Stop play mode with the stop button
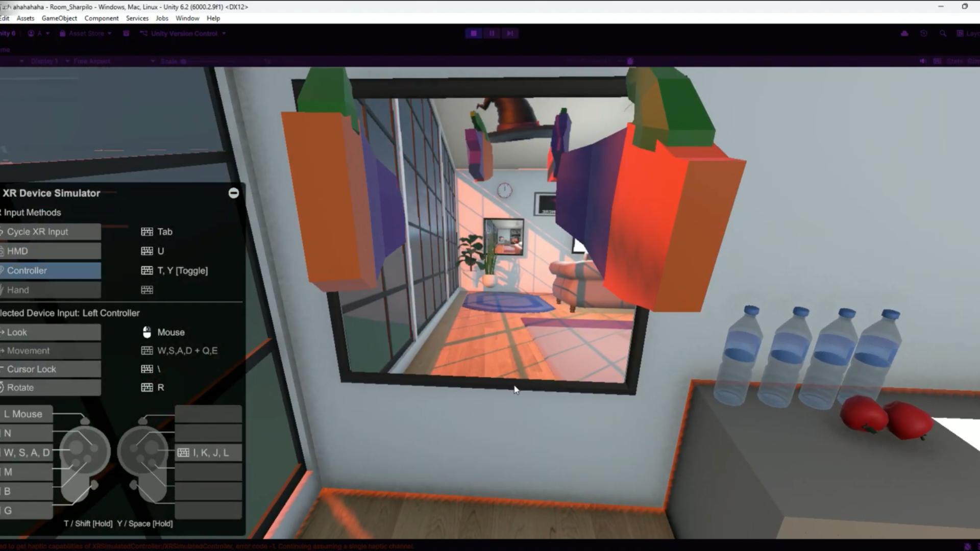 click(x=474, y=34)
